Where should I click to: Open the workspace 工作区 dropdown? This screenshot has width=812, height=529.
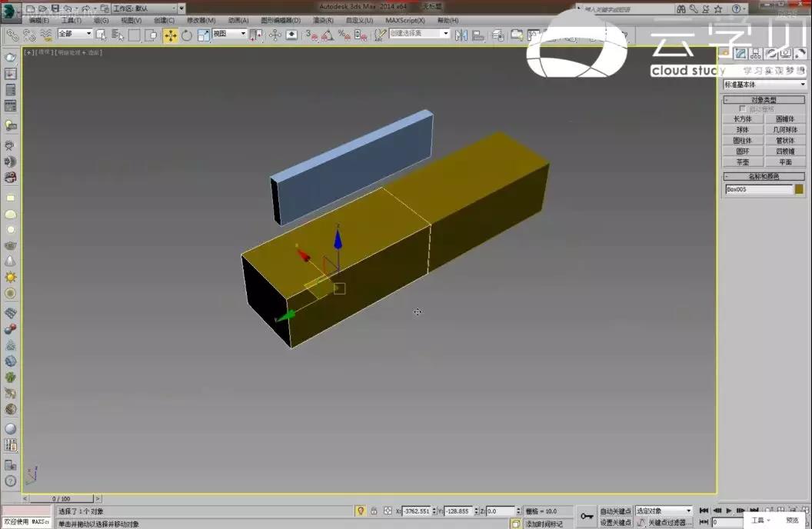click(145, 8)
